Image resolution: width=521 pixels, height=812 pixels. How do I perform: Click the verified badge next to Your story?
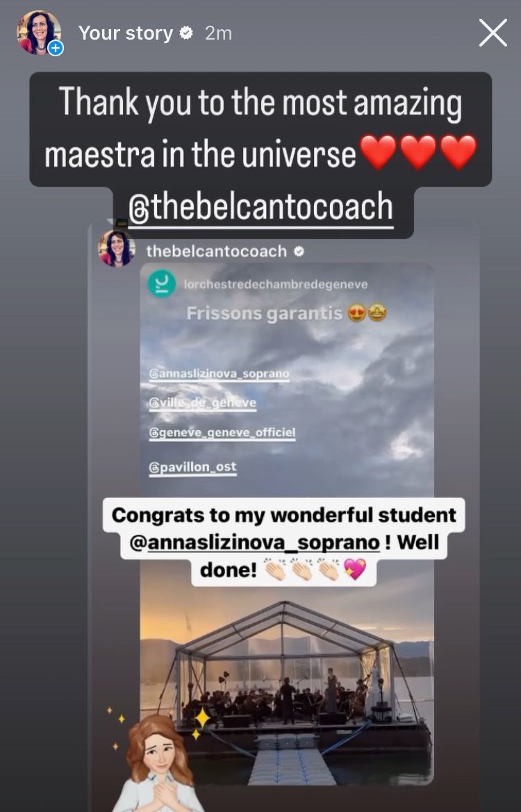click(x=186, y=33)
